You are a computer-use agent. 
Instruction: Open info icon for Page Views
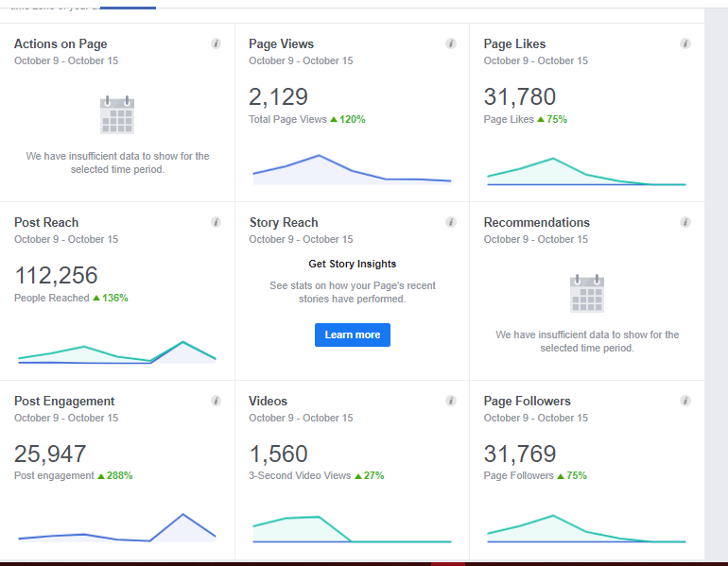coord(451,43)
